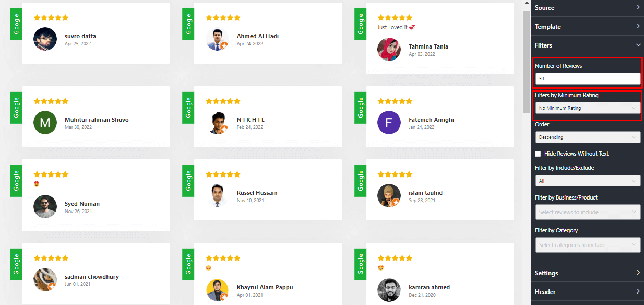Open the Filter by Category selector
Image resolution: width=644 pixels, height=305 pixels.
coord(588,245)
